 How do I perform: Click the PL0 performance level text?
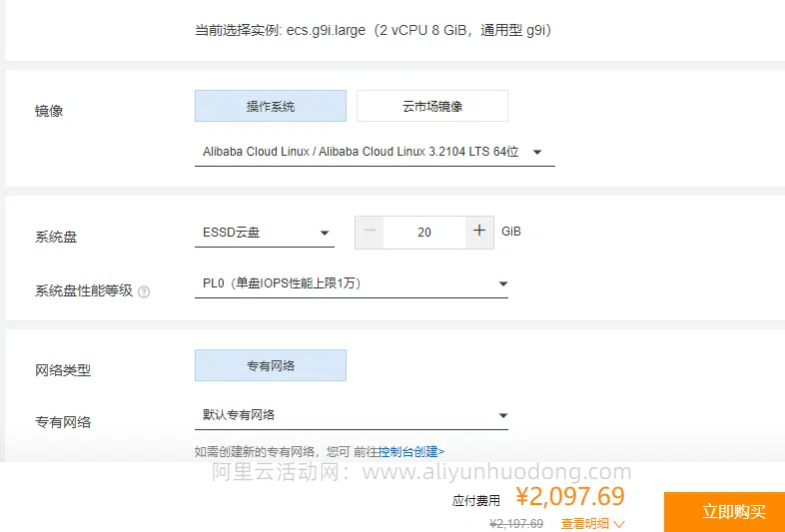point(282,283)
